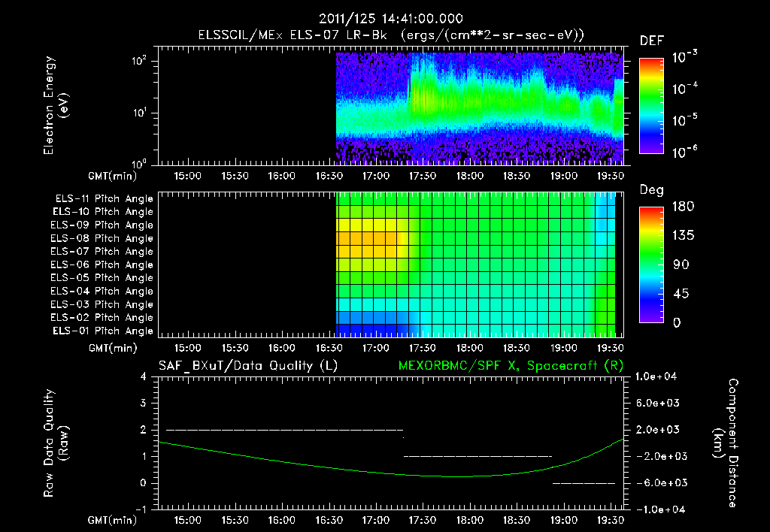The image size is (770, 532).
Task: Click the 10^1 energy axis tick label
Action: 139,113
